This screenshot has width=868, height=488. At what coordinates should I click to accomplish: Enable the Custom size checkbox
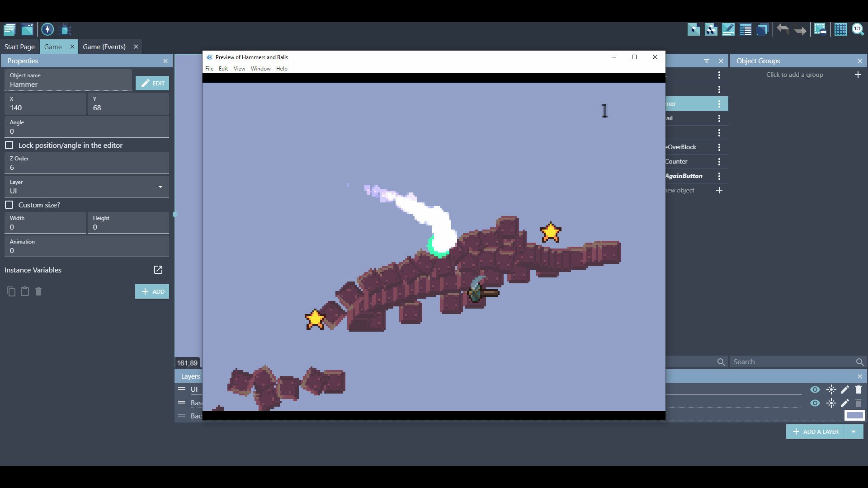[x=9, y=205]
